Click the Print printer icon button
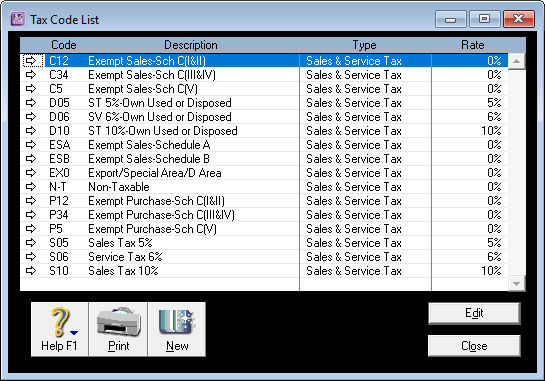This screenshot has height=381, width=545. pyautogui.click(x=118, y=329)
